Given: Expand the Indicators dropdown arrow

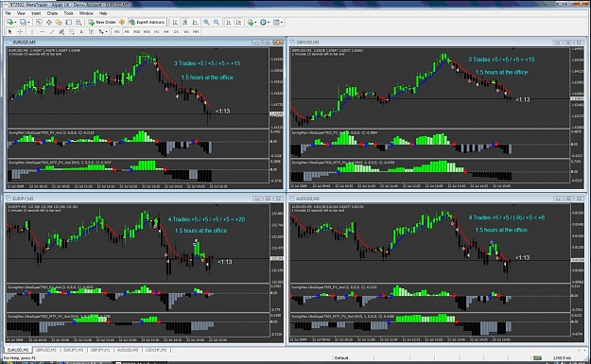Looking at the screenshot, I should (x=255, y=23).
